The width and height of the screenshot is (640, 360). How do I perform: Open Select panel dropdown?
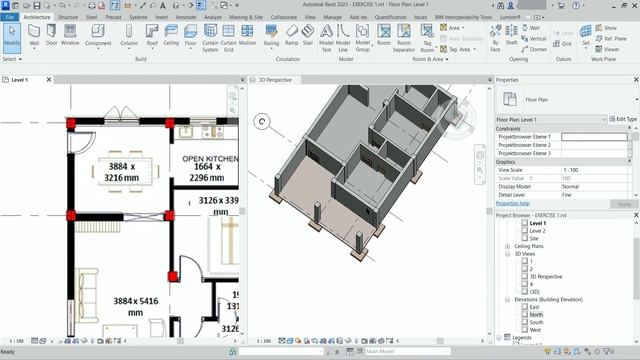(12, 59)
